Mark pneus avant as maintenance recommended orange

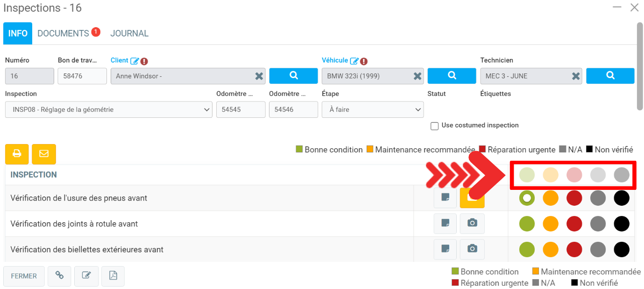[551, 198]
